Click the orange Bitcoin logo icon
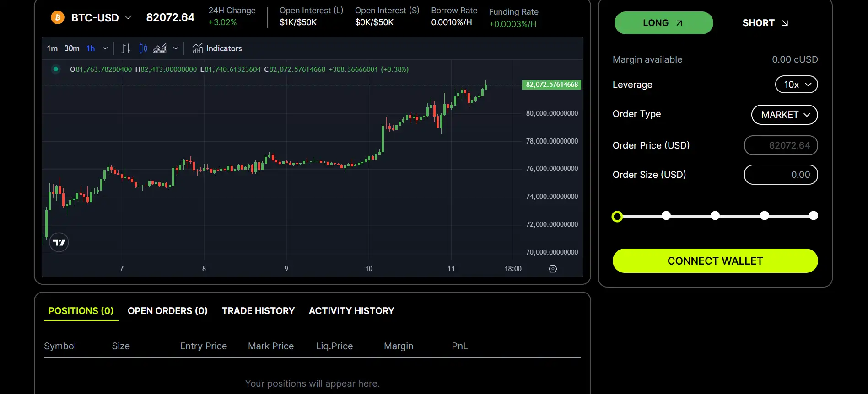The image size is (868, 394). coord(58,18)
